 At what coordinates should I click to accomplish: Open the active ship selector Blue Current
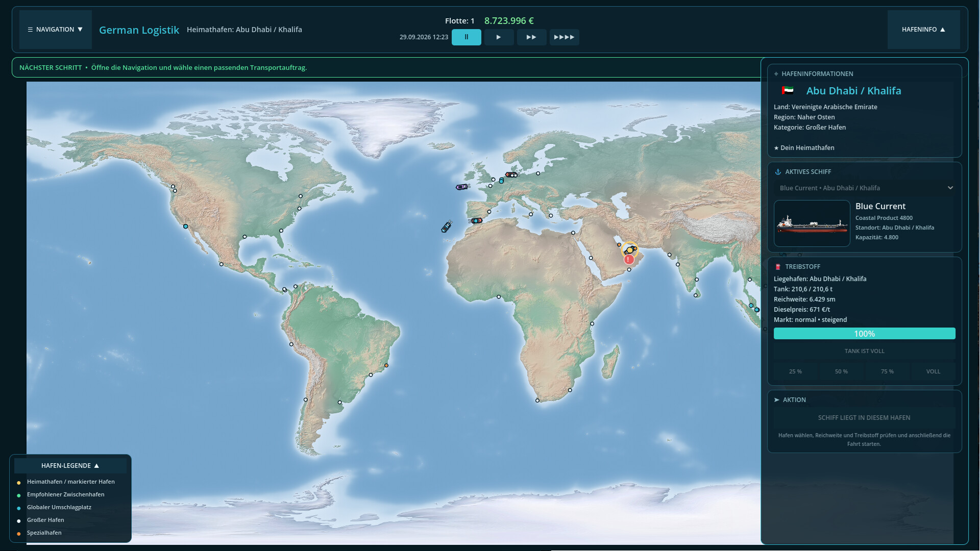pyautogui.click(x=865, y=188)
